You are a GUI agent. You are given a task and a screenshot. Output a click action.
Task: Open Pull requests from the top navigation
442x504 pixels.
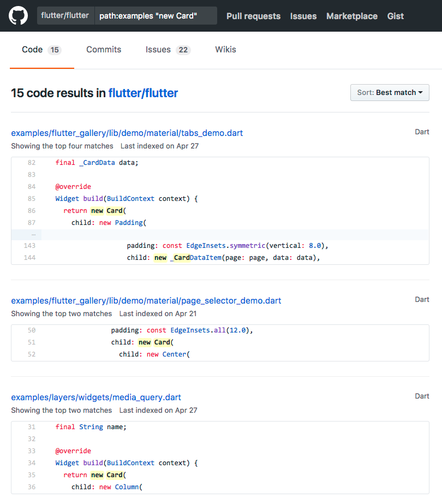[253, 16]
